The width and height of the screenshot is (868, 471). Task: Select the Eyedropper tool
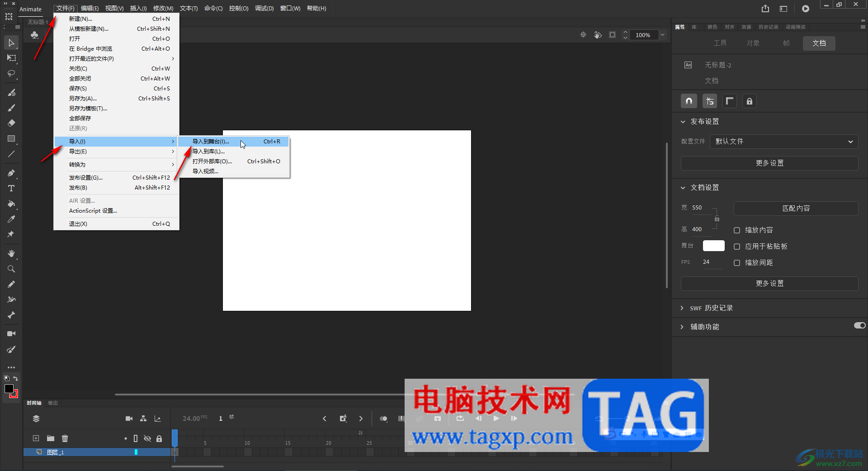11,219
